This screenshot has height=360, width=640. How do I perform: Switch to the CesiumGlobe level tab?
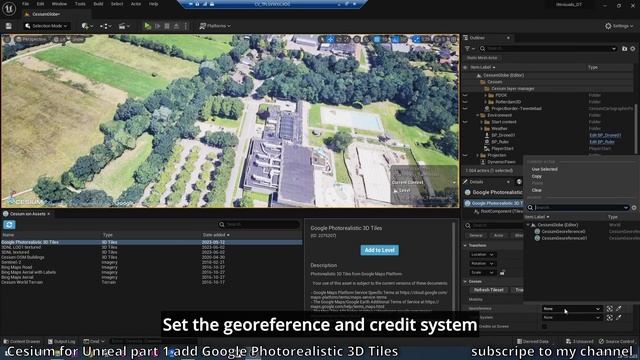(x=46, y=14)
